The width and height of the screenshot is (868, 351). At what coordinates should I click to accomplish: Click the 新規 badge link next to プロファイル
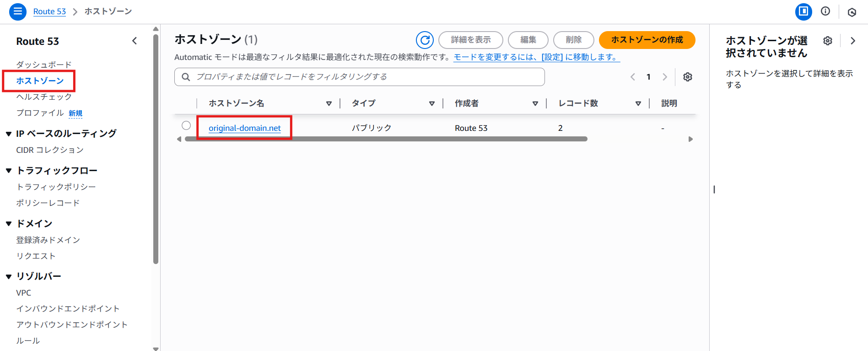point(75,113)
